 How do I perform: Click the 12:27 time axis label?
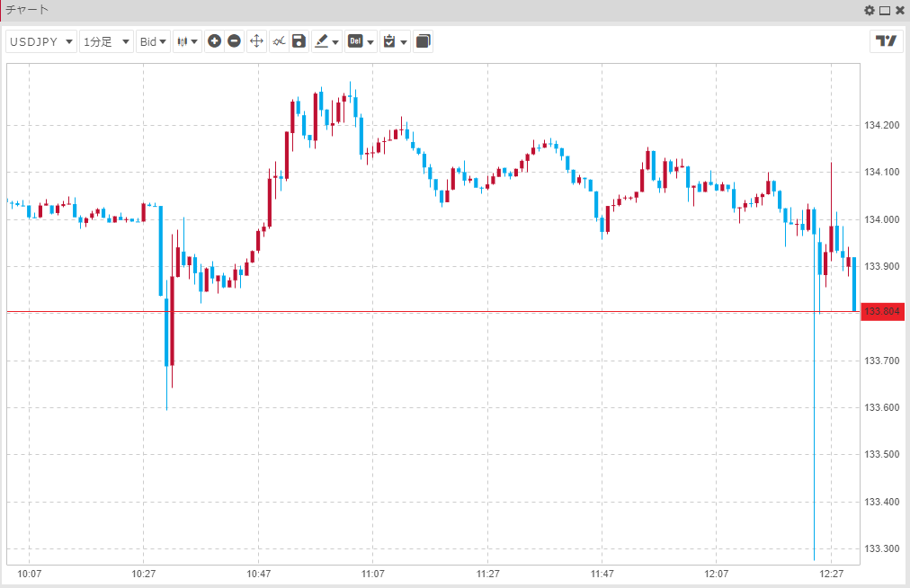point(831,575)
